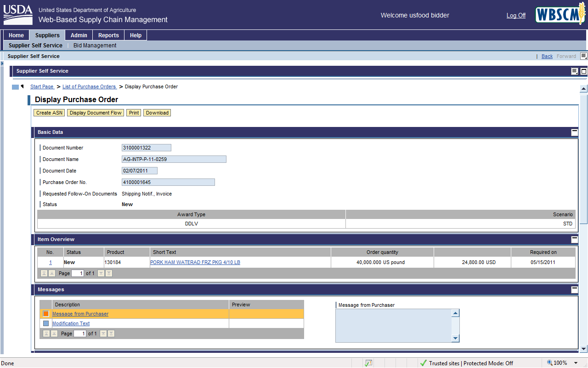Viewport: 588px width, 368px height.
Task: Open page options menu icon beside Forward
Action: coord(583,56)
